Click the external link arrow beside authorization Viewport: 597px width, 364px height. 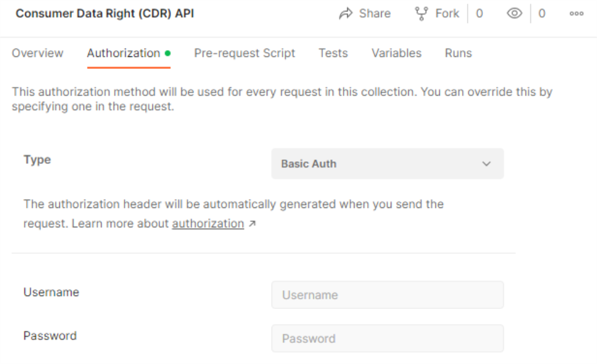252,224
